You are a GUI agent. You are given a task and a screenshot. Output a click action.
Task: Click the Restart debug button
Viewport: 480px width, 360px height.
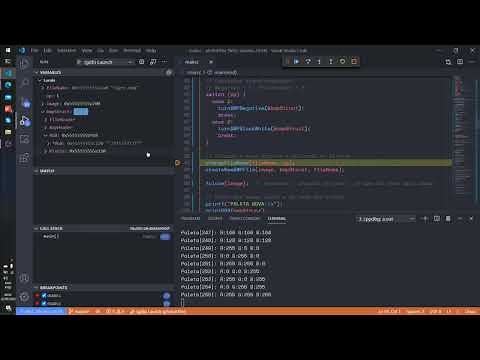[342, 61]
